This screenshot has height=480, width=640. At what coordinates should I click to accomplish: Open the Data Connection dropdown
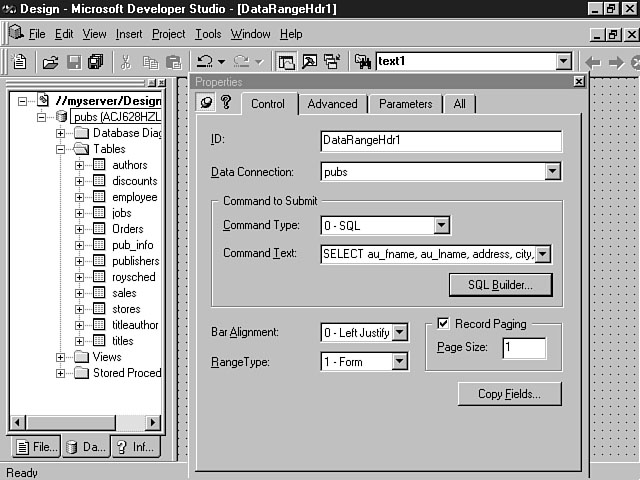click(553, 172)
